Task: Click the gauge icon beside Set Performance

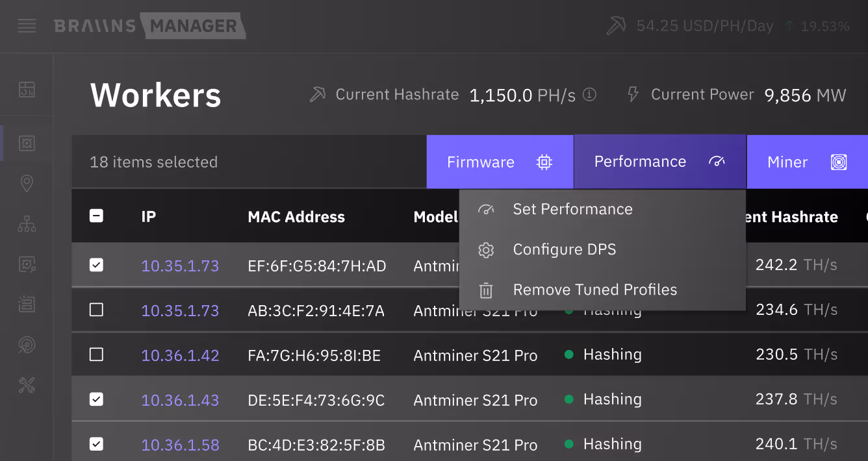Action: [x=486, y=209]
